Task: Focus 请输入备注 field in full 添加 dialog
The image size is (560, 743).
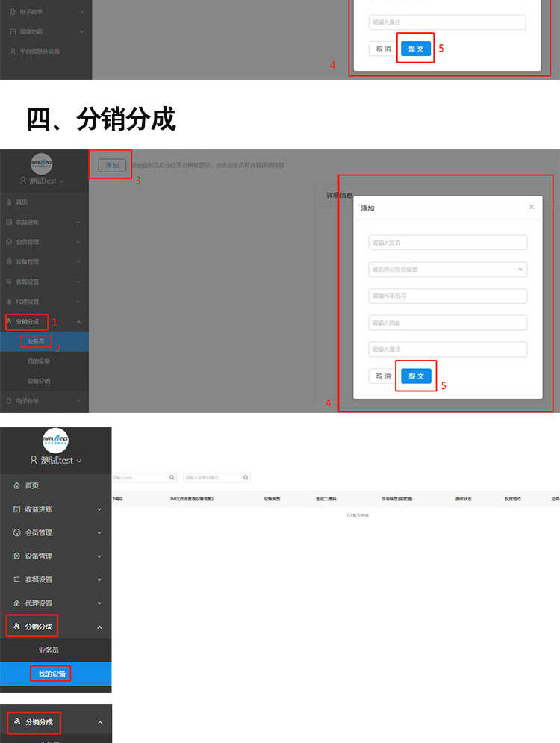Action: click(x=448, y=349)
